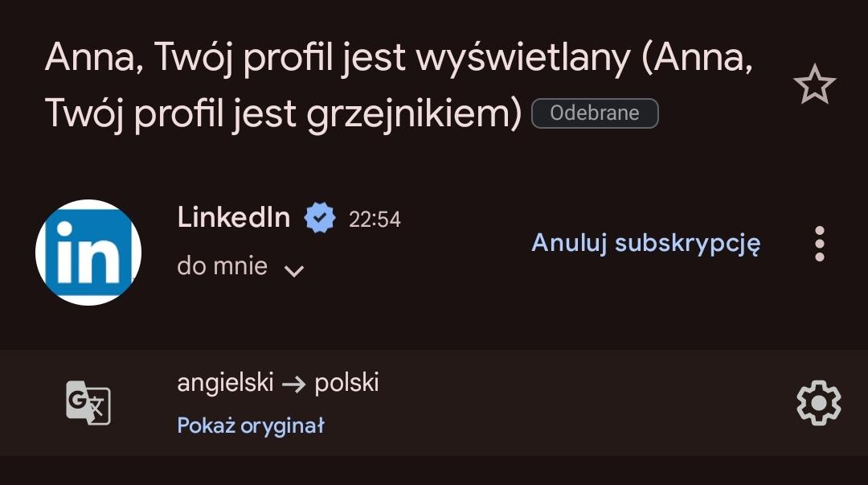Tap the 'Odebrane' label chip
The image size is (868, 485).
[595, 113]
